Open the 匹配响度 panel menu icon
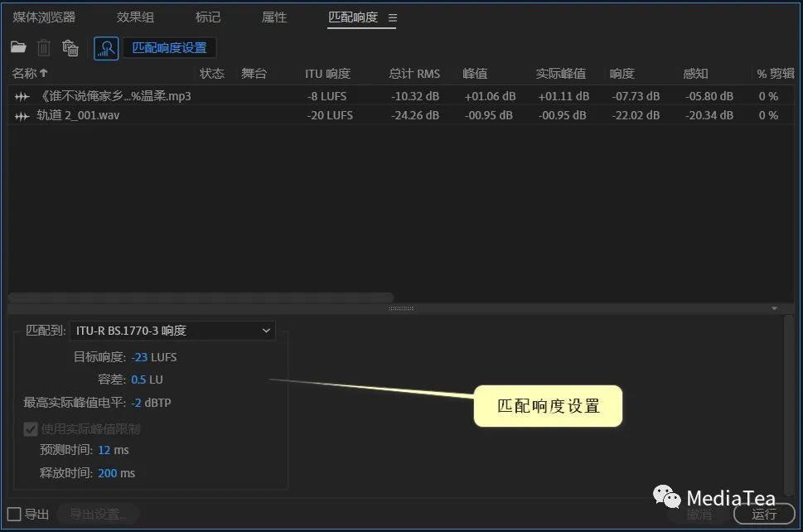The image size is (803, 532). [x=393, y=18]
